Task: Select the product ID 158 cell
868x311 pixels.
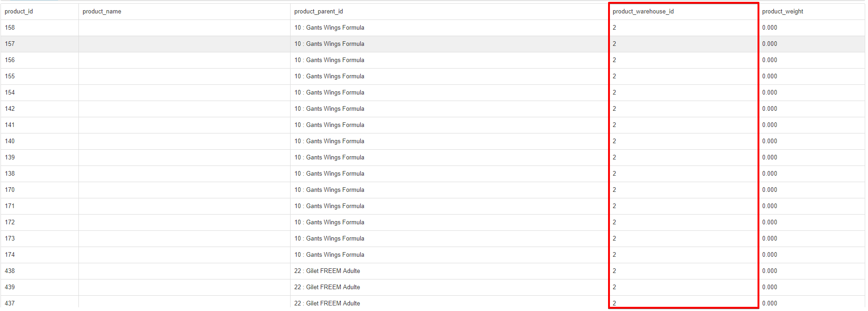Action: click(10, 28)
